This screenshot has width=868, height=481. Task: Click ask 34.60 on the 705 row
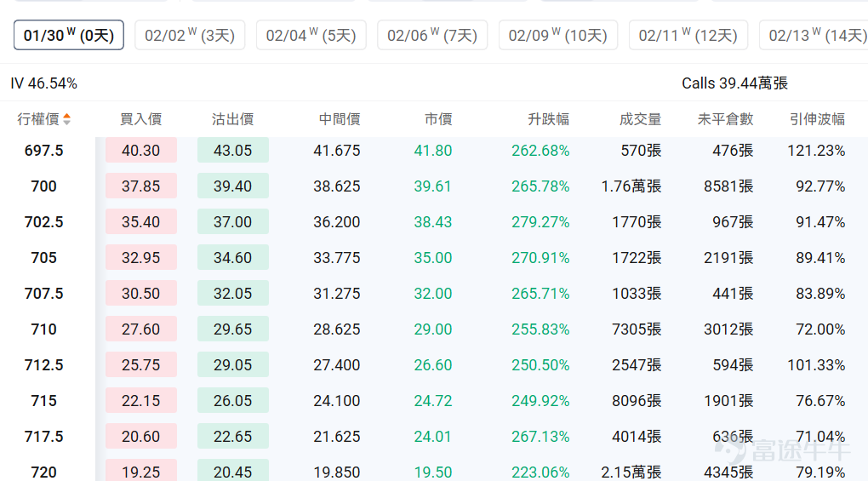pos(233,257)
